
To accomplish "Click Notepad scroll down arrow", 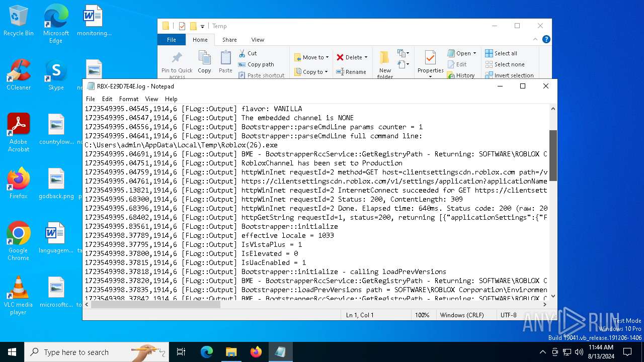I will coord(553,296).
